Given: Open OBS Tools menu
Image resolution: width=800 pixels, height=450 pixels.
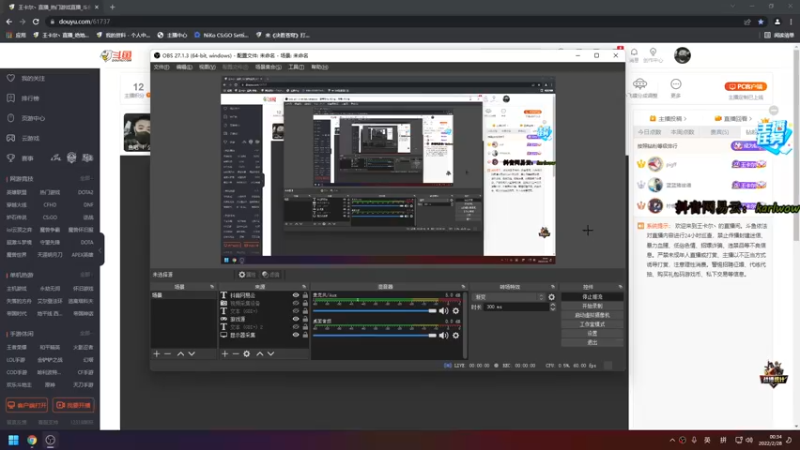Looking at the screenshot, I should coord(296,67).
